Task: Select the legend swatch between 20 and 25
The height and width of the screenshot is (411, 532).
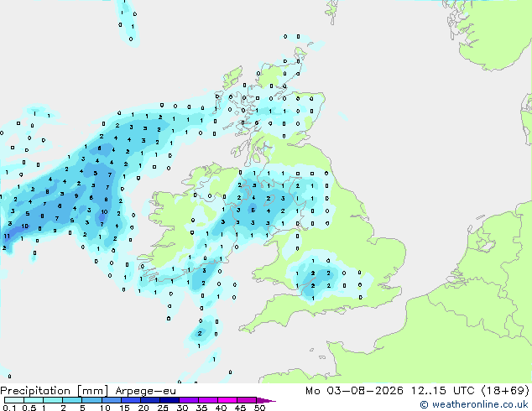Action: point(149,400)
